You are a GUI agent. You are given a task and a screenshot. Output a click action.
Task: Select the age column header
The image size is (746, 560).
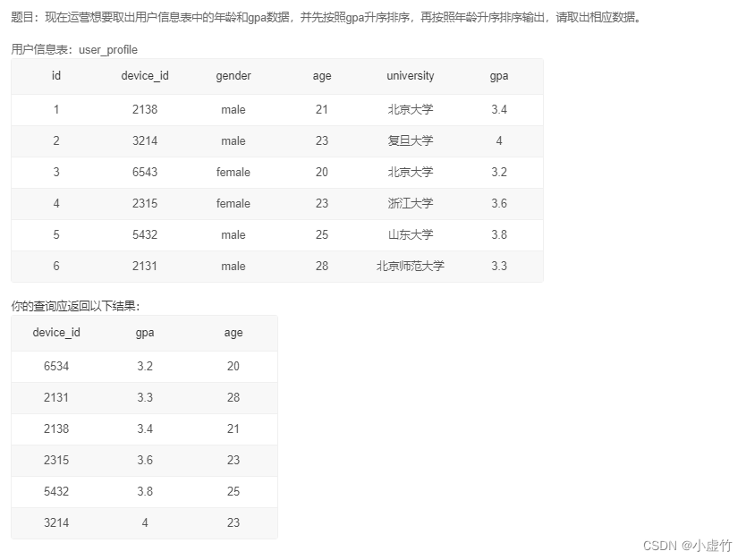click(321, 76)
